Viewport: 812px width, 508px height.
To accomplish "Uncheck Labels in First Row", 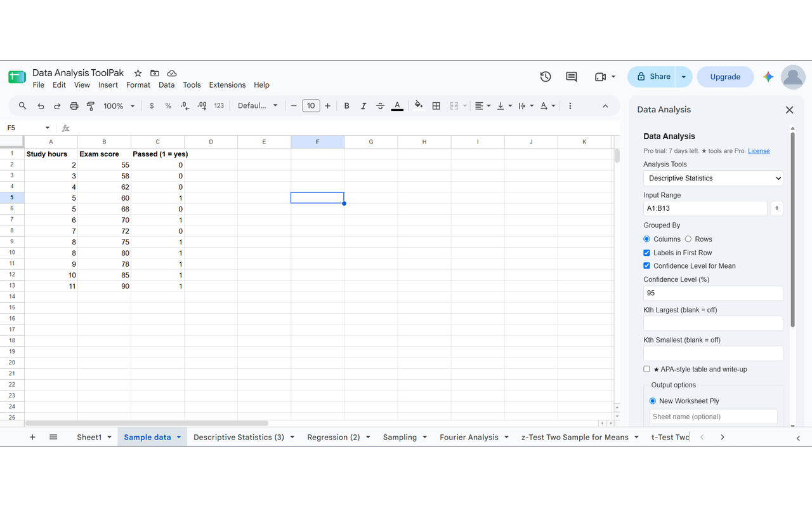I will point(646,253).
